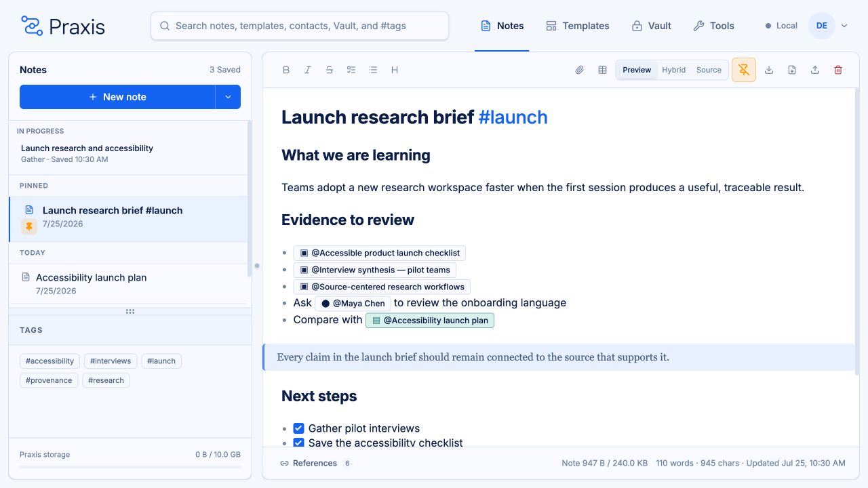The image size is (868, 488).
Task: Open the Vault tab
Action: [651, 26]
